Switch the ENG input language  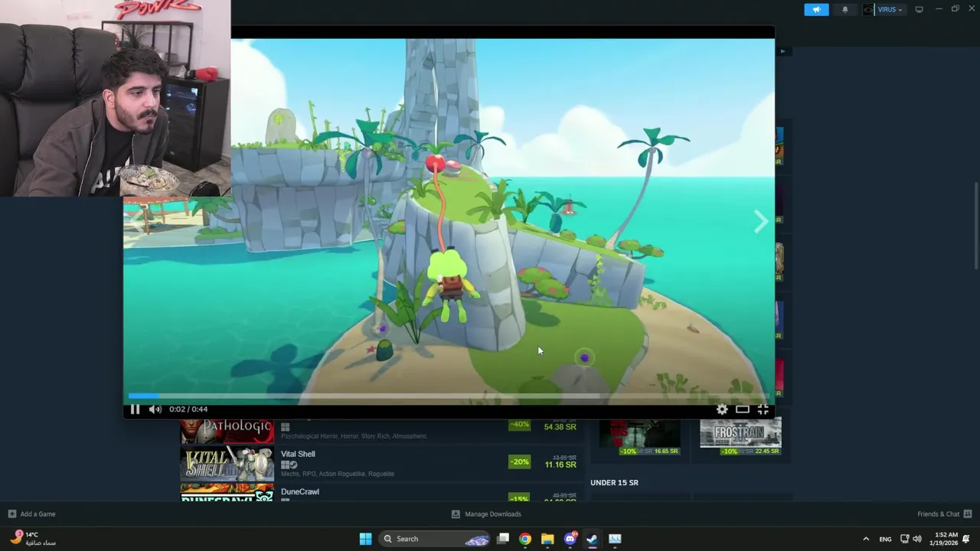pos(885,539)
